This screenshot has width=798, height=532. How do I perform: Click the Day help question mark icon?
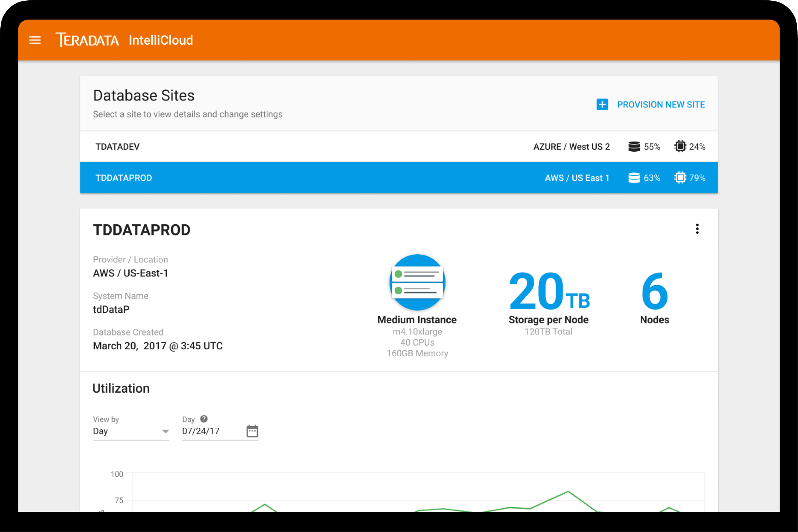[x=204, y=419]
